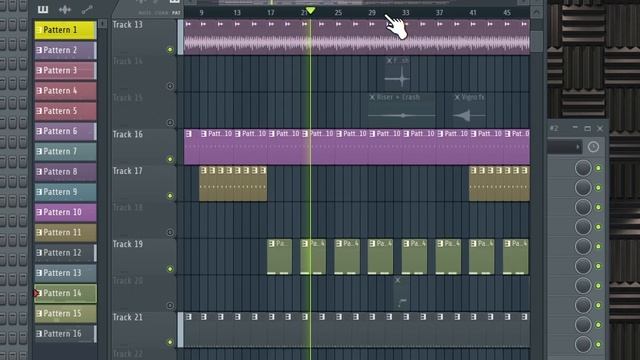Unmute Track 15 using its mute dot
Screen dimensions: 640x360
click(x=170, y=122)
